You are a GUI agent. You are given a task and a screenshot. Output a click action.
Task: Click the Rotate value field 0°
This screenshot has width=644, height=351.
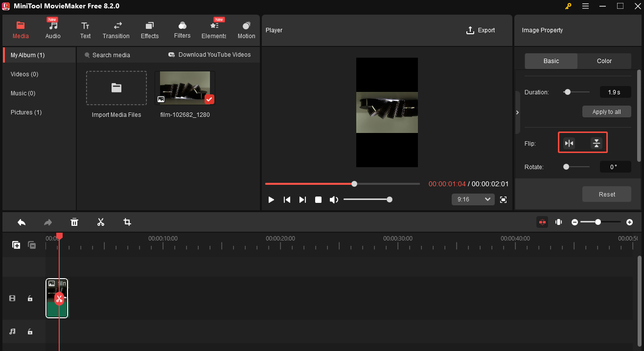tap(615, 167)
